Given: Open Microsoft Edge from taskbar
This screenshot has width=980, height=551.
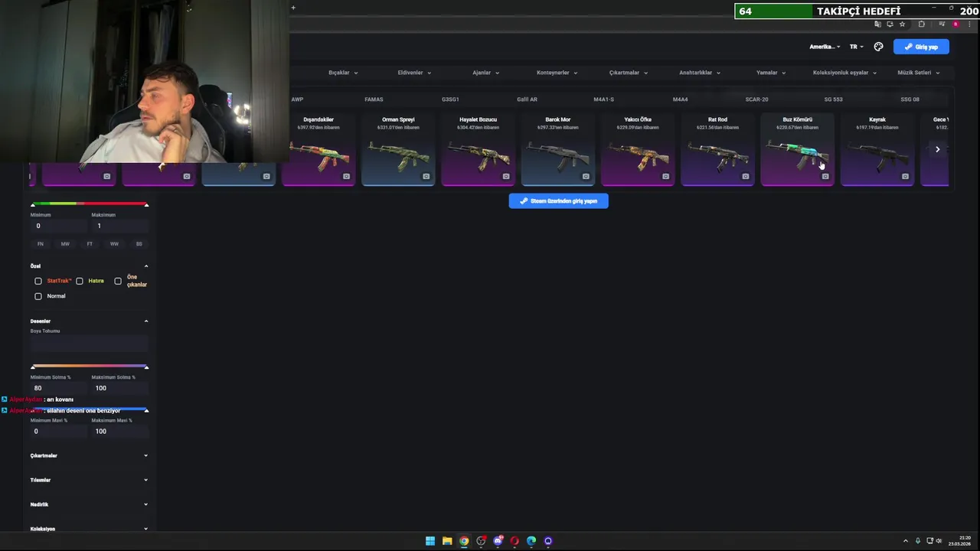Looking at the screenshot, I should [x=531, y=541].
